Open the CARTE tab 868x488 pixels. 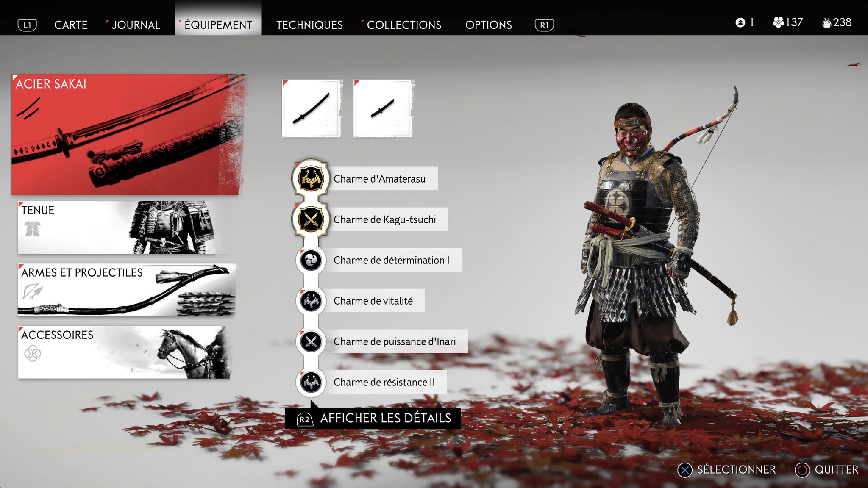click(71, 25)
